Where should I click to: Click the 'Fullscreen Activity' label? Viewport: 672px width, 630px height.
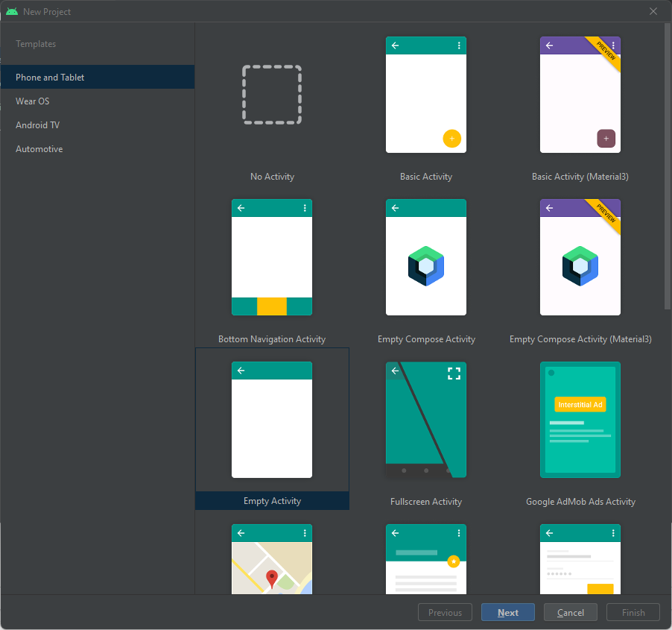tap(426, 502)
